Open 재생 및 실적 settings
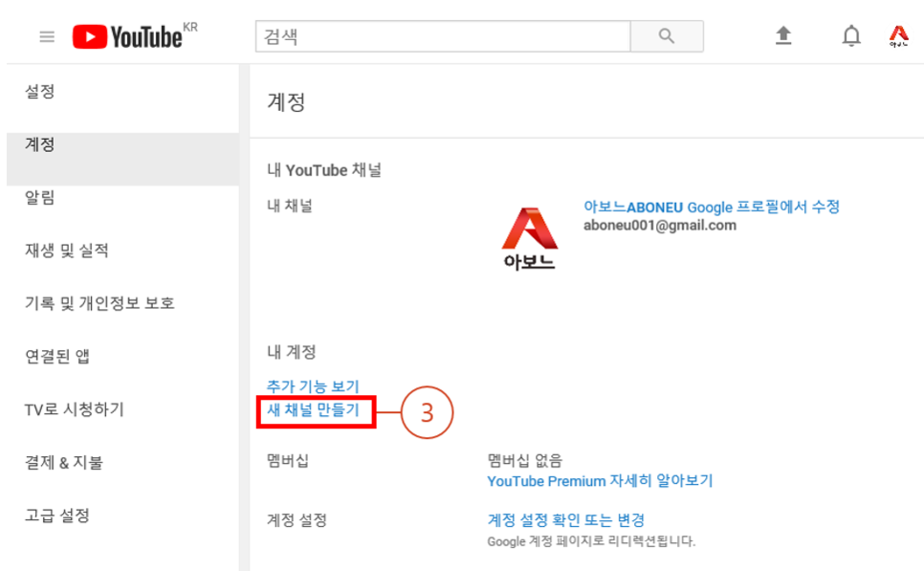Image resolution: width=924 pixels, height=571 pixels. (x=67, y=251)
